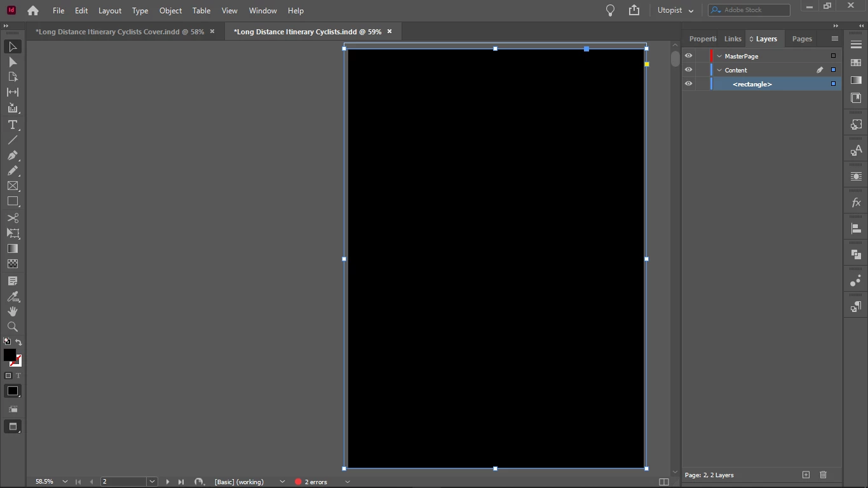Collapse the MasterPage layer

[x=719, y=56]
